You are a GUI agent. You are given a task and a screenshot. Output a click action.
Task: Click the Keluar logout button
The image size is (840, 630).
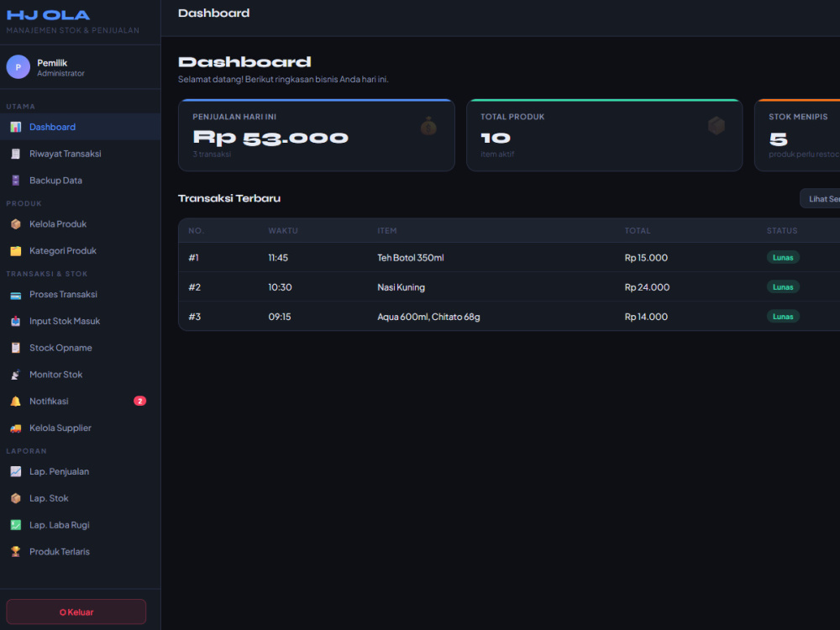pos(76,612)
